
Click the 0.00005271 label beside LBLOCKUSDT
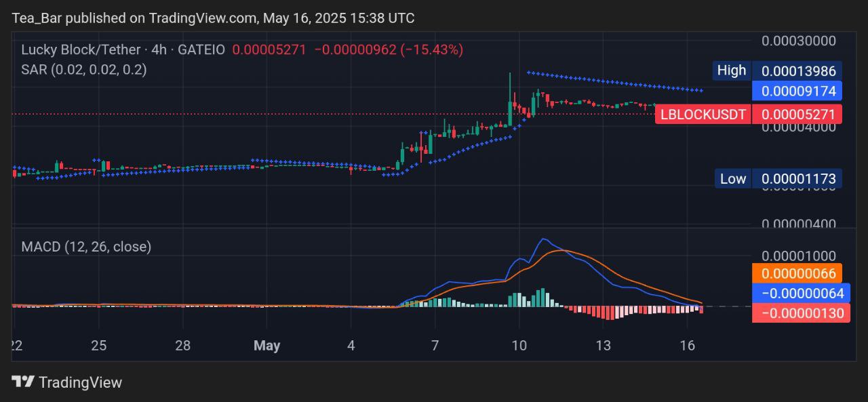pyautogui.click(x=798, y=114)
